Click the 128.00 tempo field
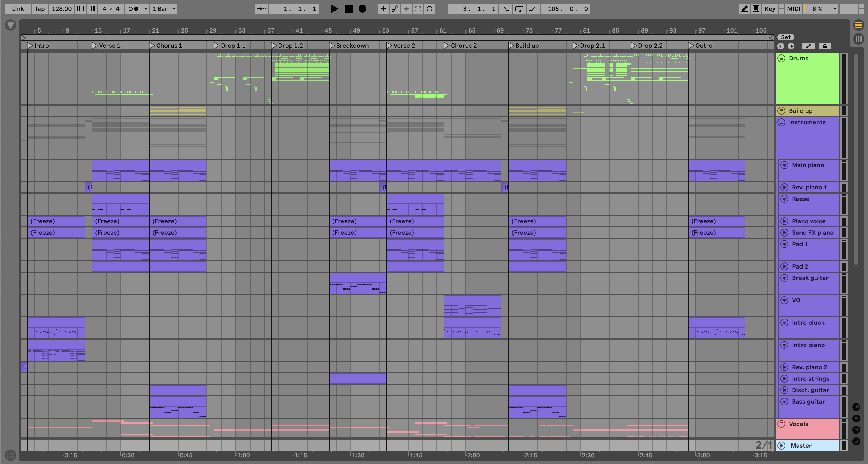The width and height of the screenshot is (868, 464). pos(61,9)
